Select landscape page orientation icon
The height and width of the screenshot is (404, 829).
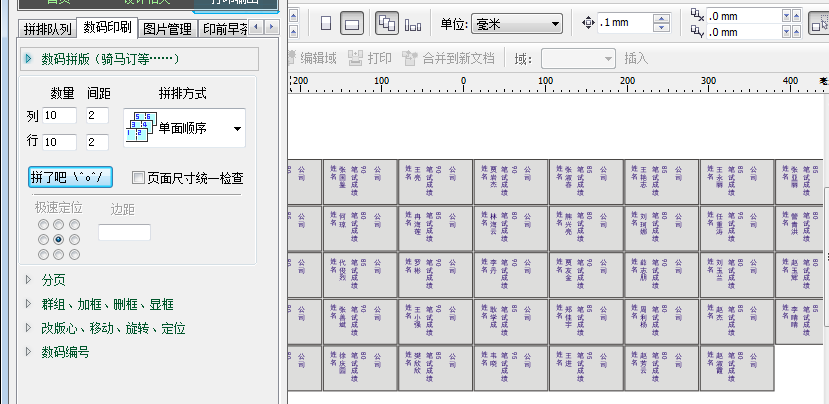pyautogui.click(x=352, y=24)
